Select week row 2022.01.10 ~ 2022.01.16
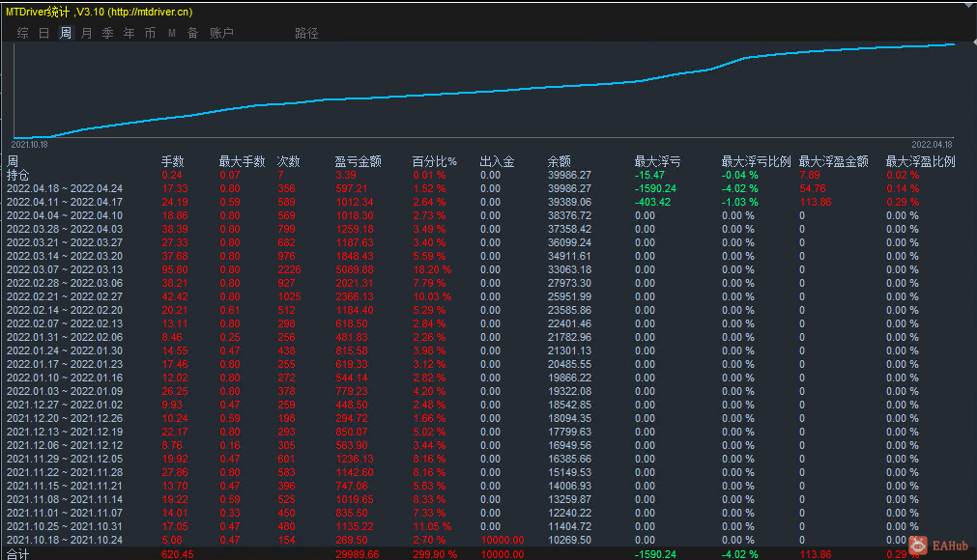Screen dimensions: 977x560 tap(65, 378)
